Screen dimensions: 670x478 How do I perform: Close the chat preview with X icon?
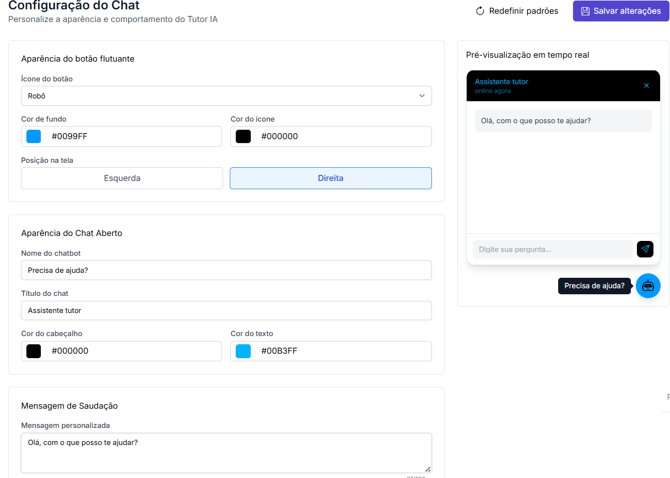click(646, 86)
